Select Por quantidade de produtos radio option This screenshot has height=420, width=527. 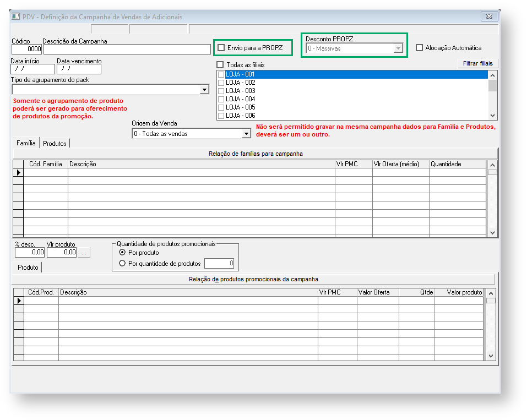122,264
